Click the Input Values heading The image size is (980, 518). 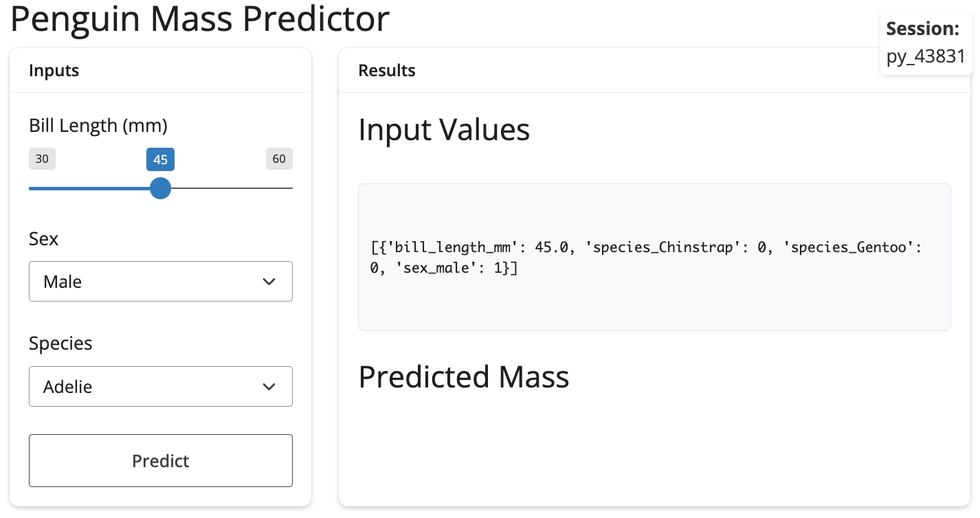click(x=444, y=129)
